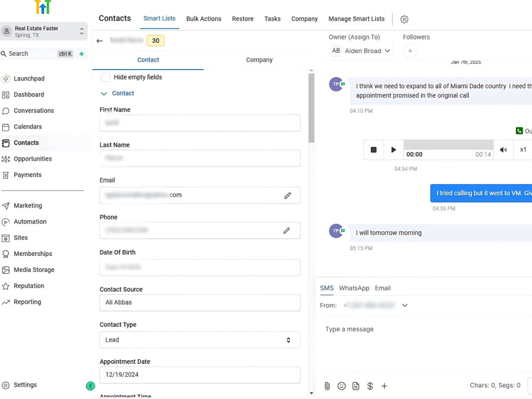The image size is (532, 399).
Task: Go to Marketing in the sidebar
Action: (x=28, y=205)
